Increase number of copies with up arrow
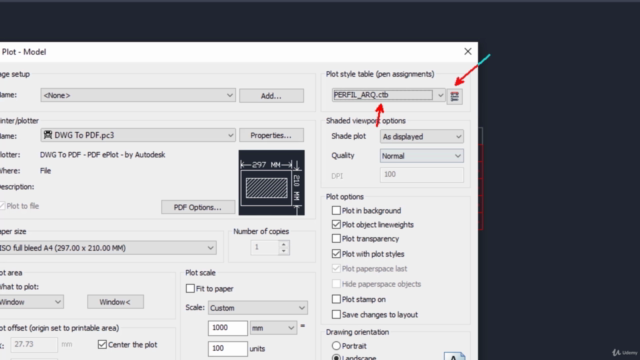The width and height of the screenshot is (640, 360). coord(284,244)
